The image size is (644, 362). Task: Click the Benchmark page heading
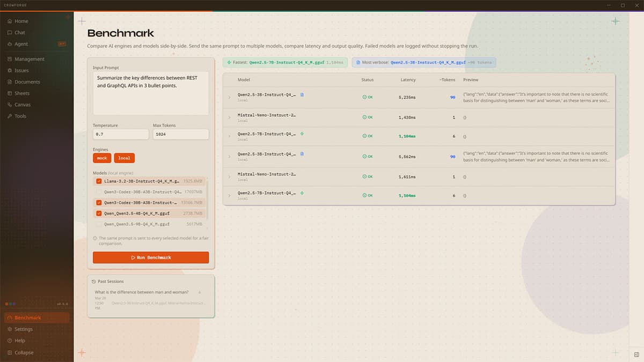(121, 33)
